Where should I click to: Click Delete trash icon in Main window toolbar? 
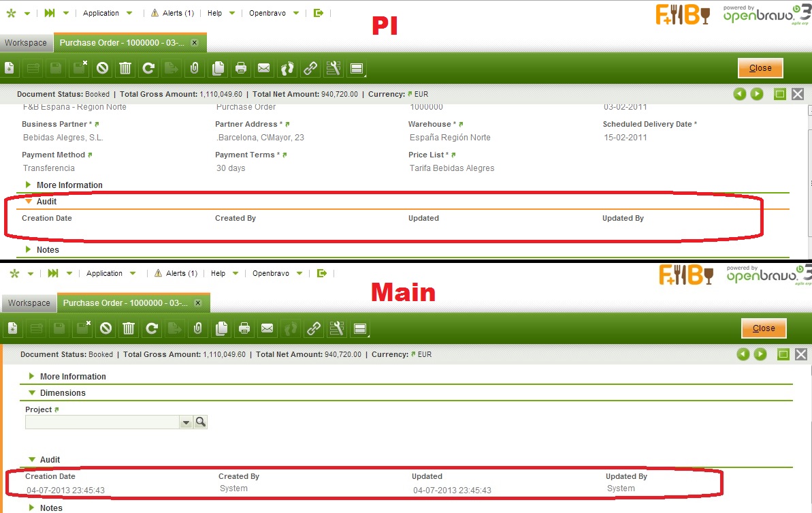point(129,328)
